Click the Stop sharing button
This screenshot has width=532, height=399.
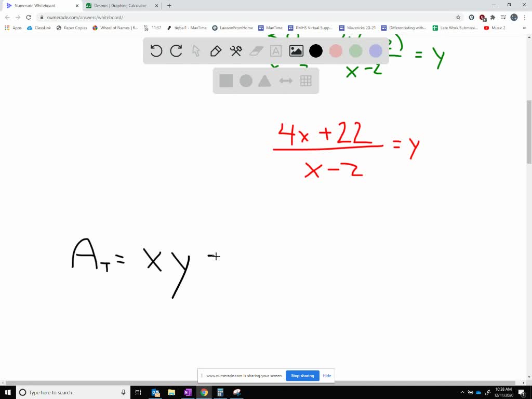[302, 375]
